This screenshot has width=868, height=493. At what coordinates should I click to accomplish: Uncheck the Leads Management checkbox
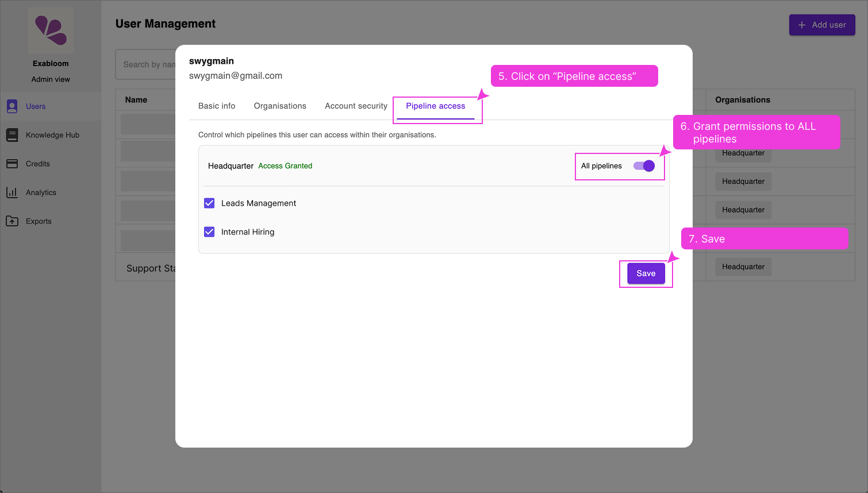point(209,203)
